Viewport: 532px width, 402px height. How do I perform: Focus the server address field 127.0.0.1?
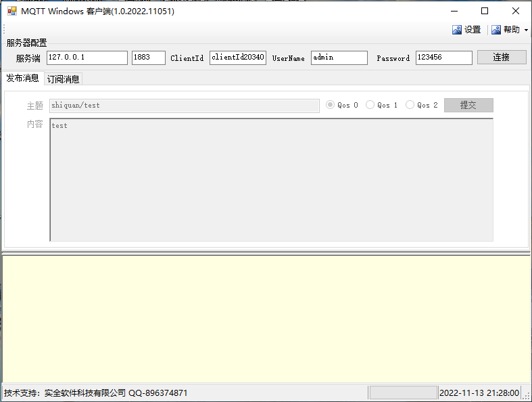[87, 58]
